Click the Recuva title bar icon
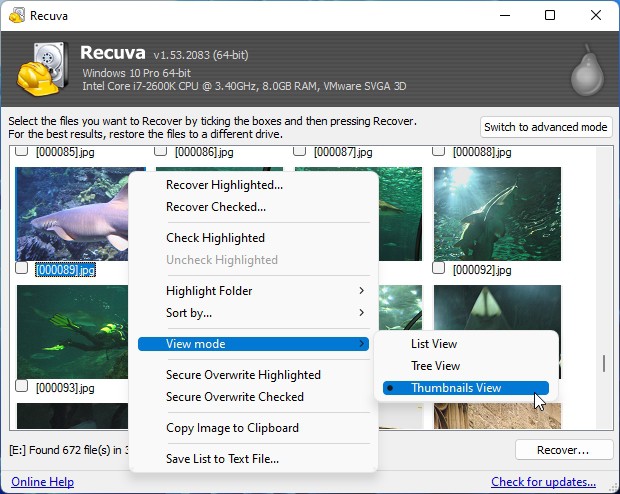This screenshot has width=620, height=494. coord(17,15)
